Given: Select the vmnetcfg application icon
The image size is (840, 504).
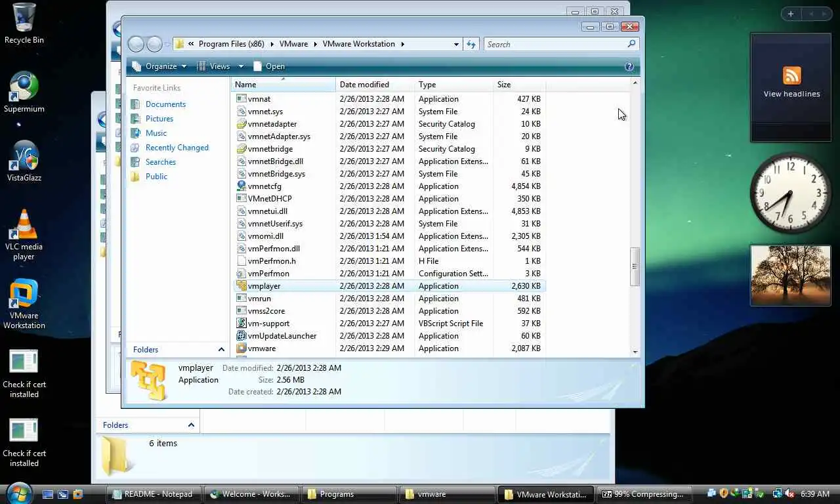Looking at the screenshot, I should pyautogui.click(x=241, y=186).
